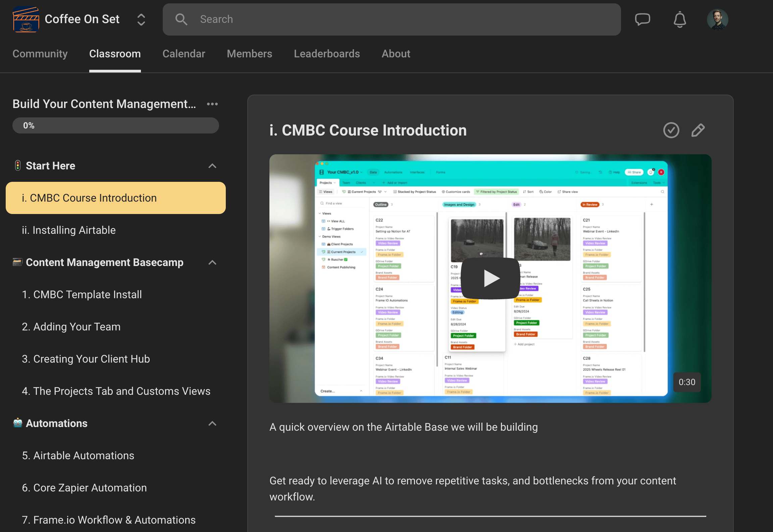Screen dimensions: 773x532
Task: Open lesson 1. CMBC Template Install
Action: point(116,295)
